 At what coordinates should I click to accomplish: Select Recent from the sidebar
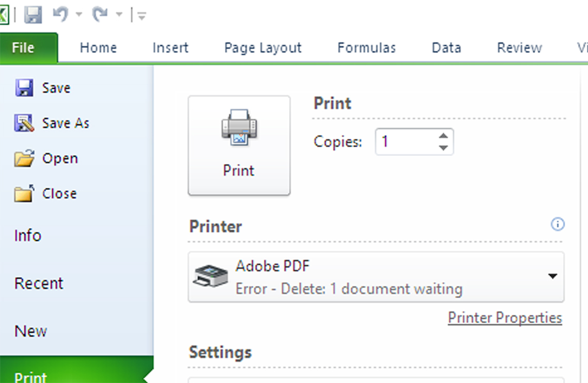pos(38,283)
